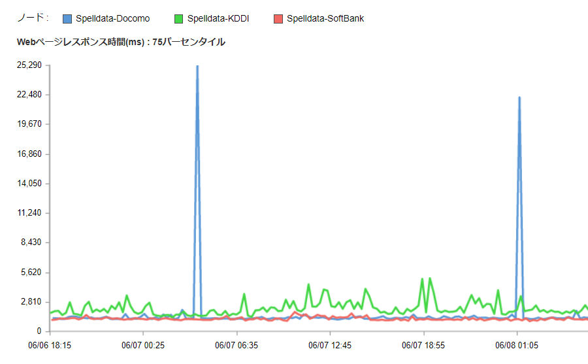Click the 25,290 y-axis maximum label

29,65
